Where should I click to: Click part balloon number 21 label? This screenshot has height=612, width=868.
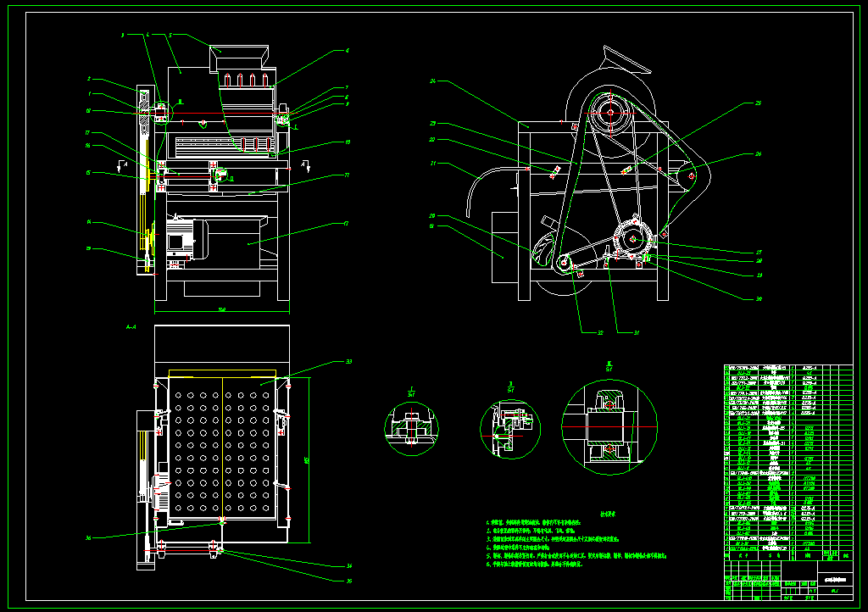tap(433, 164)
